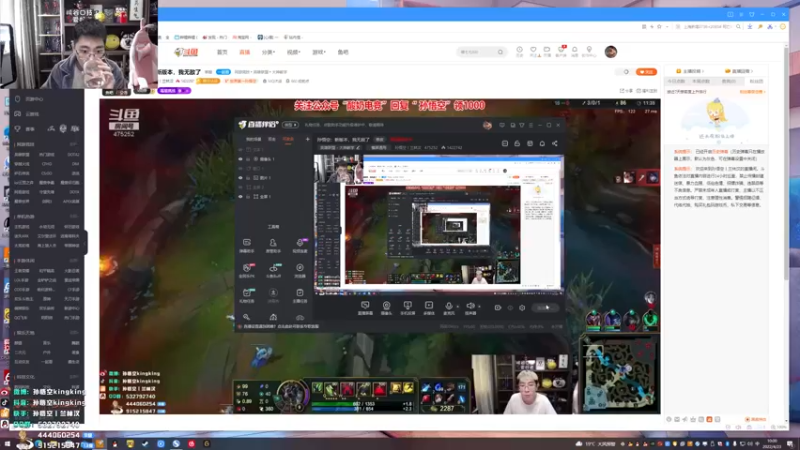Screen dimensions: 800x450
Task: Toggle visibility of 摄像头 1 layer
Action: 241,159
